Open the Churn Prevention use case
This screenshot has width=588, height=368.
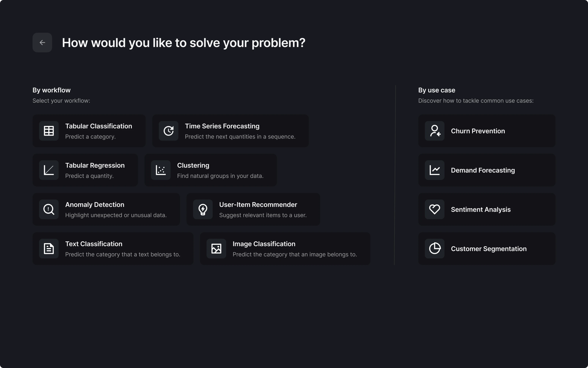[x=487, y=131]
